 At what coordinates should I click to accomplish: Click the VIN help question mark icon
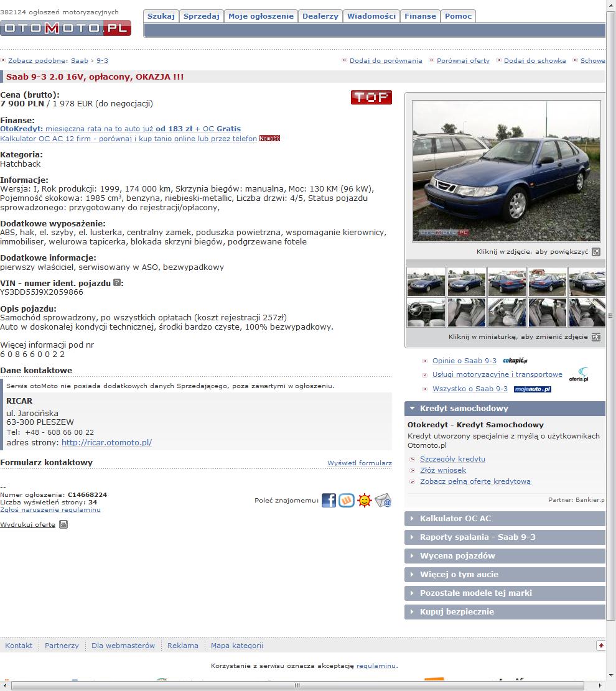click(117, 282)
